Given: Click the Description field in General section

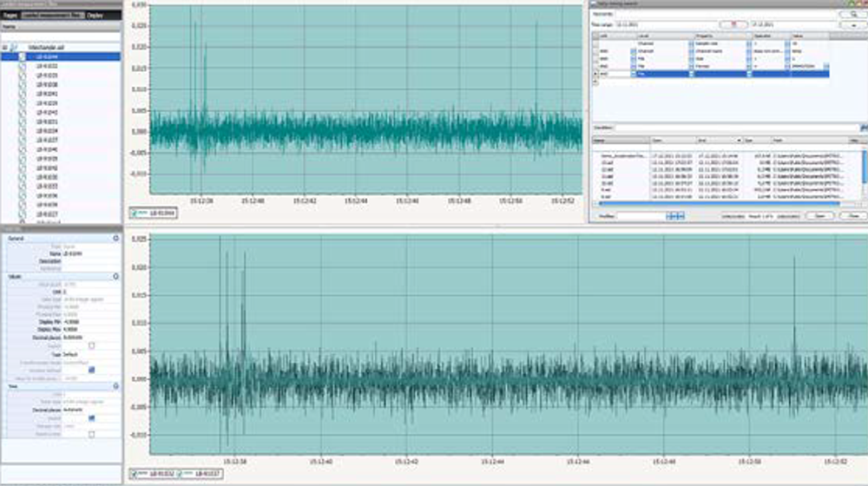Looking at the screenshot, I should coord(91,261).
